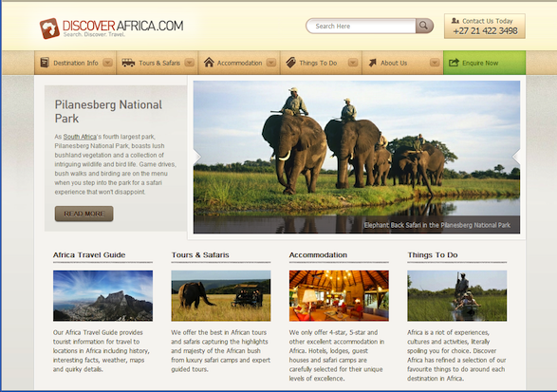Click the 'Africa is a riot' paragraph
The height and width of the screenshot is (392, 557).
pos(456,355)
